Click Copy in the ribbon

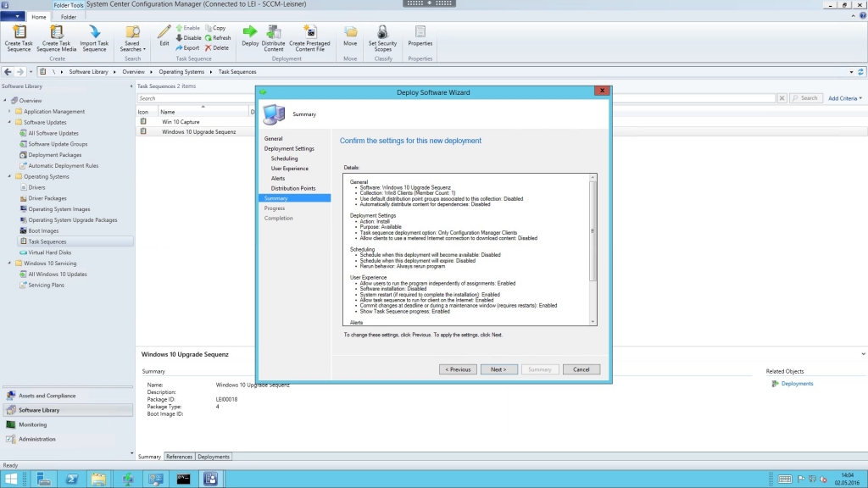[215, 28]
